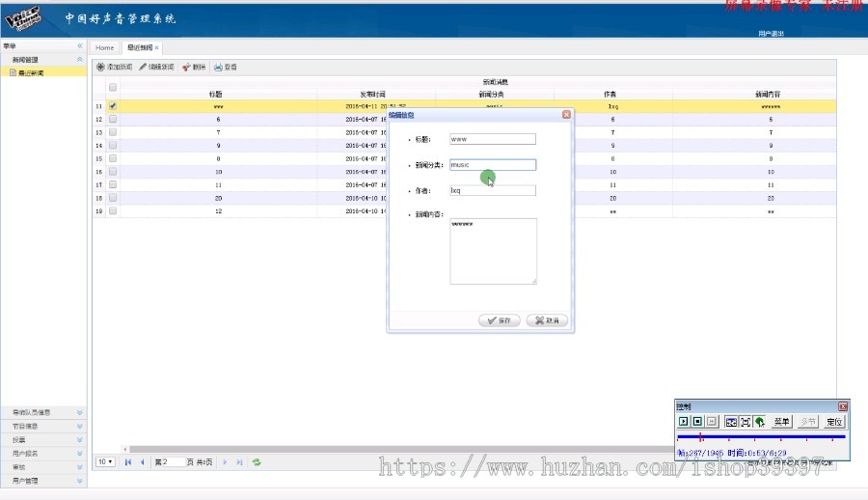Click the fullscreen bracket icon in 控制 window
Image resolution: width=868 pixels, height=500 pixels.
point(746,422)
